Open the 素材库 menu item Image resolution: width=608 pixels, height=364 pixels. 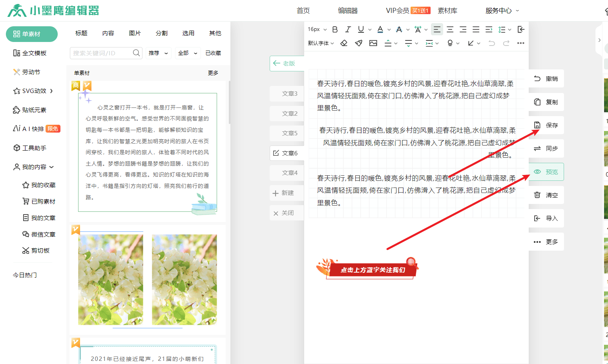pos(447,11)
